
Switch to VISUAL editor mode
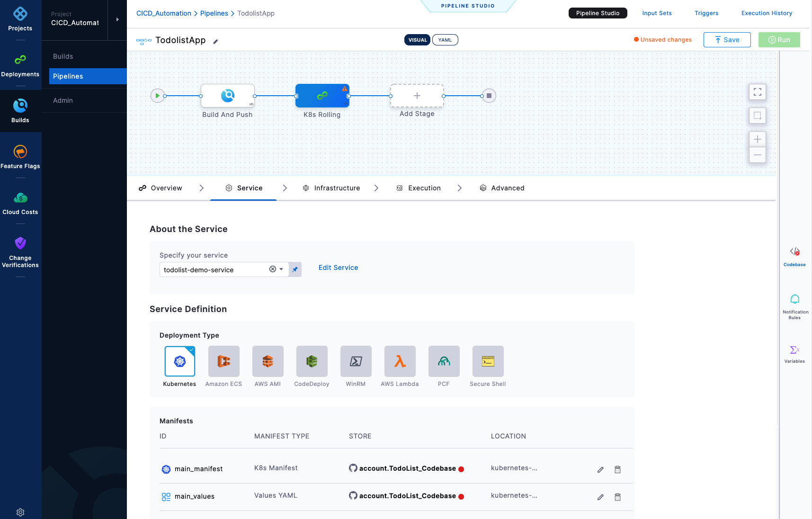coord(418,40)
